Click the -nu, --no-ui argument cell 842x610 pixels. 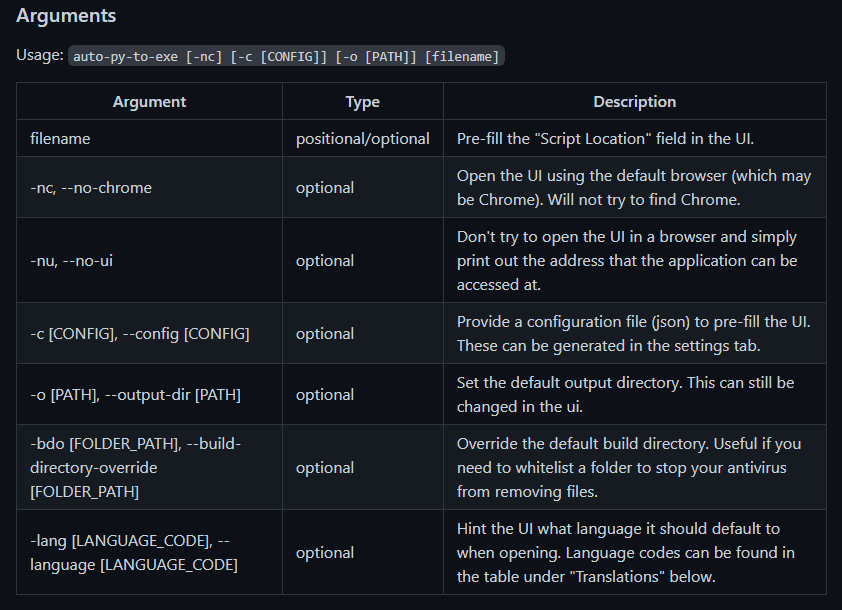[x=149, y=260]
